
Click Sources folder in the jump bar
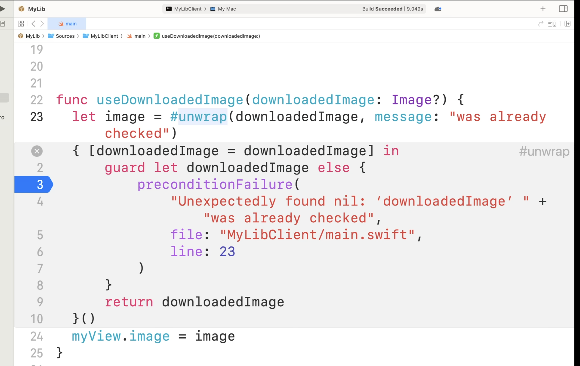click(x=61, y=36)
